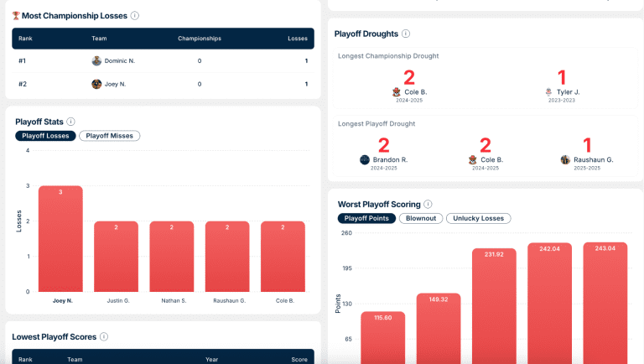Click the Championships column header
This screenshot has width=644, height=364.
click(x=200, y=39)
